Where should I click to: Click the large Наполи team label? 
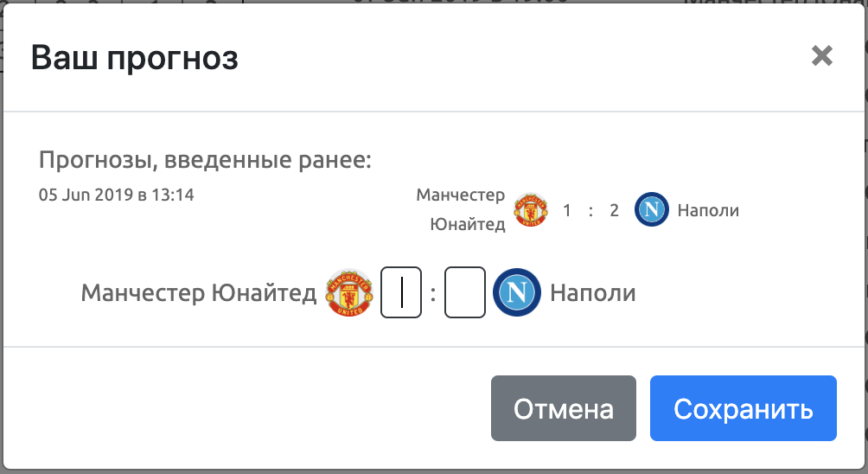pyautogui.click(x=593, y=293)
